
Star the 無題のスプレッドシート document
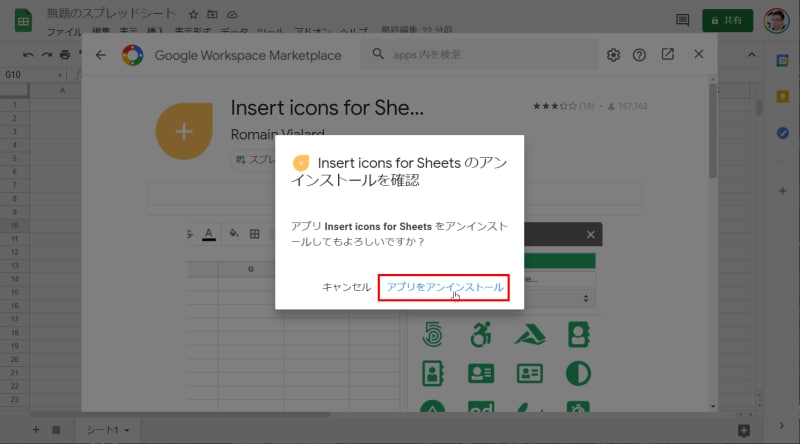pos(193,14)
